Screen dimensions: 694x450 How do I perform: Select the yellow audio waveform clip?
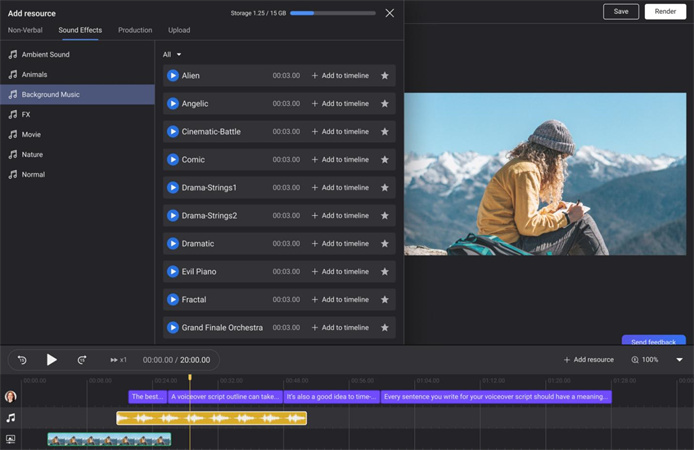[211, 418]
